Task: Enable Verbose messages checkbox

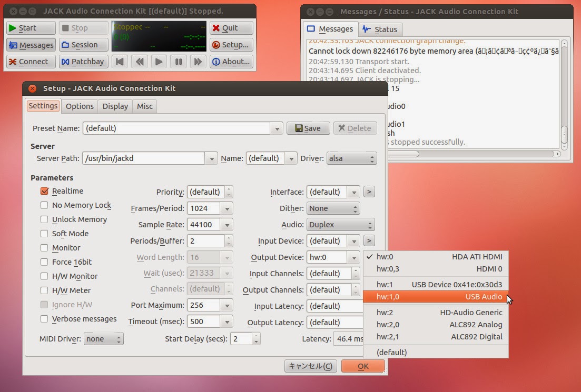Action: click(x=44, y=319)
